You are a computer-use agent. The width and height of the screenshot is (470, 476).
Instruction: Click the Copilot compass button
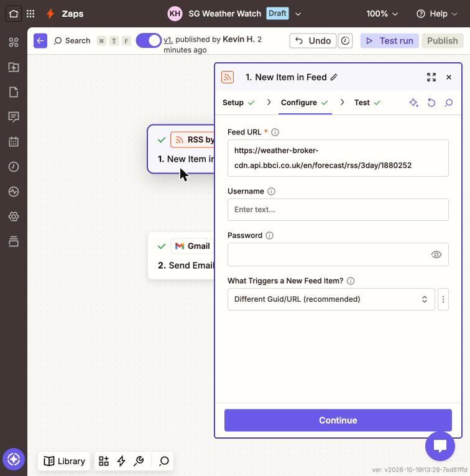(x=14, y=459)
